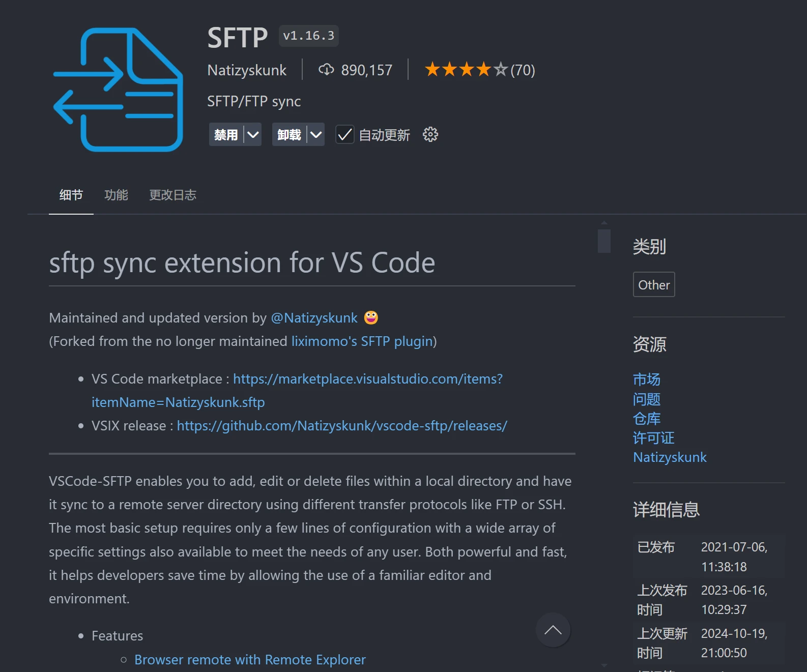807x672 pixels.
Task: Open the Natizyskunk publisher name link
Action: point(247,70)
